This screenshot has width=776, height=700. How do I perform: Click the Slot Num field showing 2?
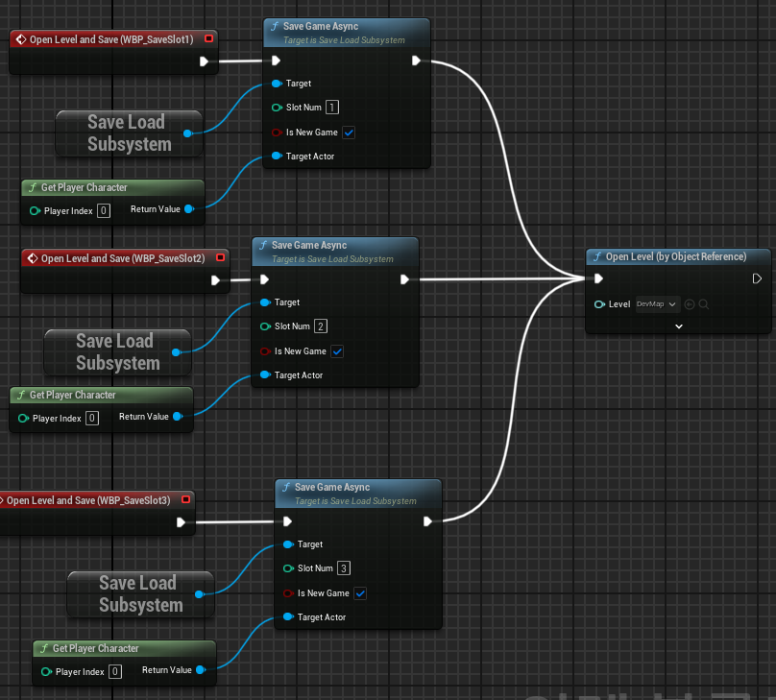coord(321,326)
